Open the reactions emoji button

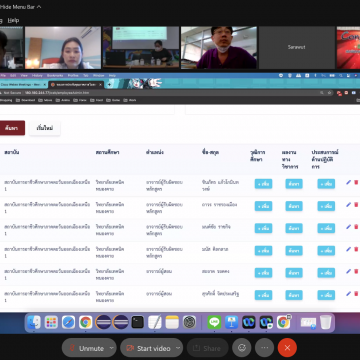(x=242, y=348)
